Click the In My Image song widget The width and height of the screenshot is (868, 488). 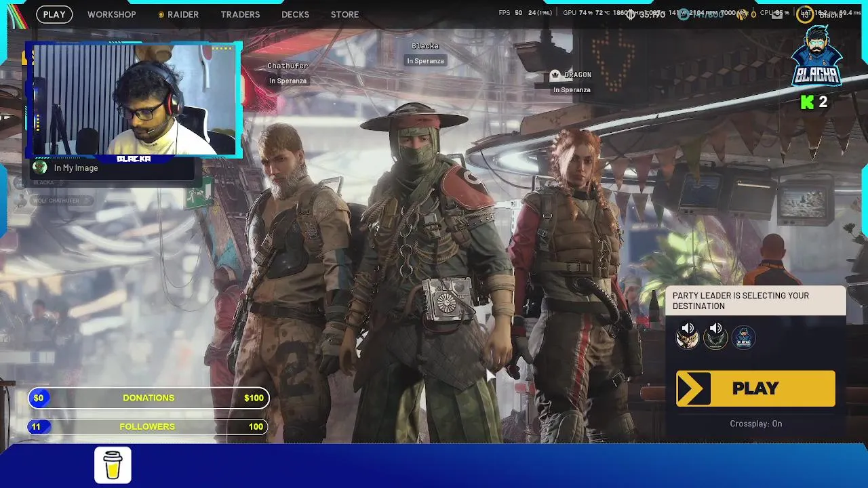tap(112, 168)
